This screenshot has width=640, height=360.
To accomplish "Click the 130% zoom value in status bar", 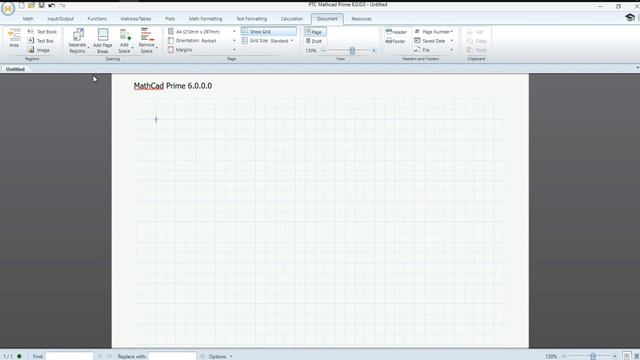I will (x=551, y=356).
